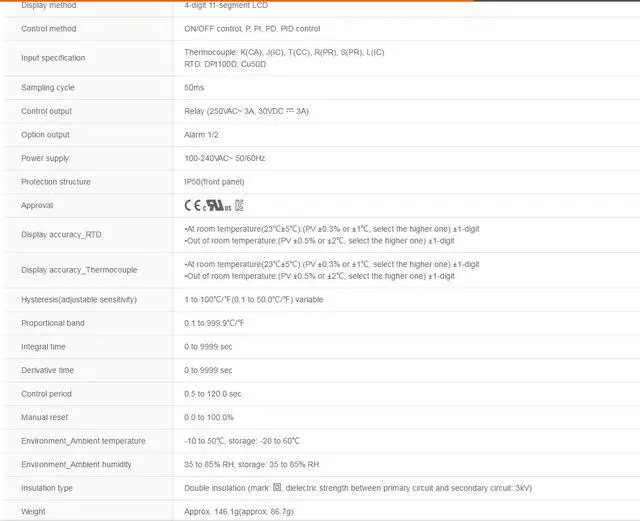Click the Integral time value text

click(x=208, y=347)
